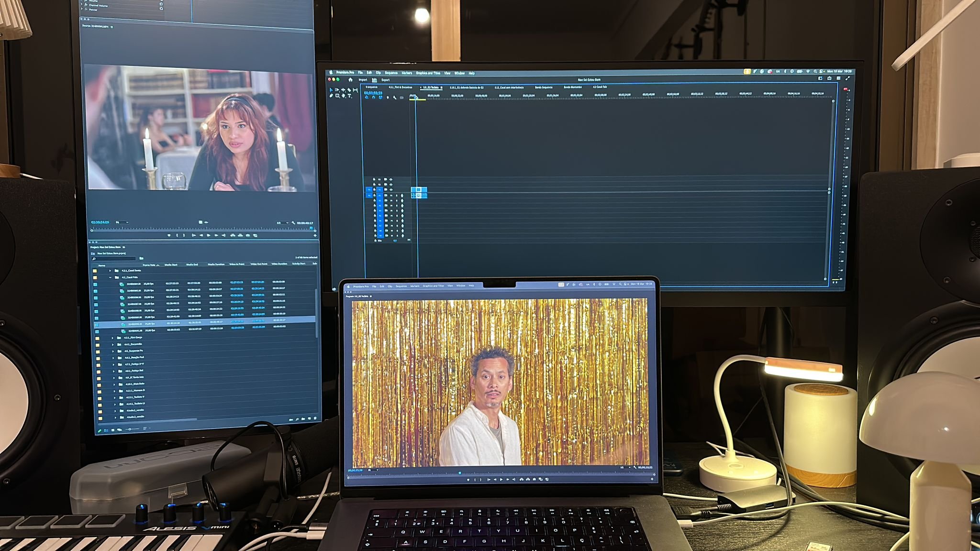Expand the 4.3.1_Flirt Gargo bin
This screenshot has width=980, height=551.
tap(112, 338)
